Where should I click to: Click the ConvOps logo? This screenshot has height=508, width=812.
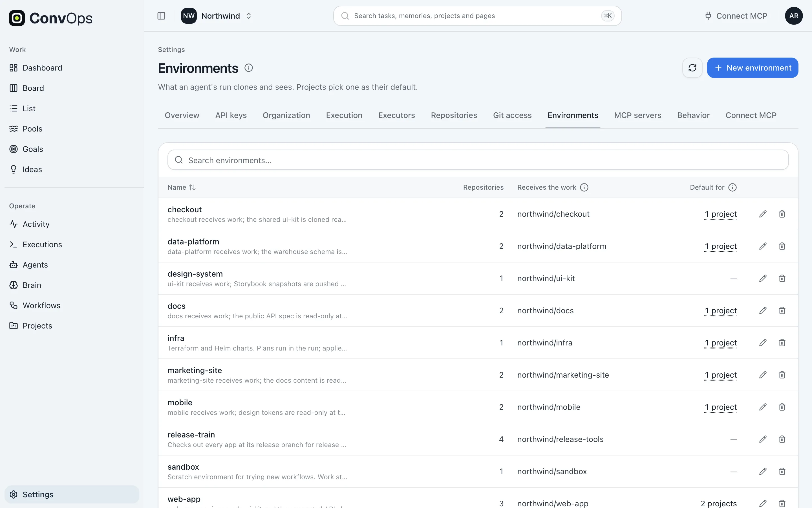tap(51, 18)
